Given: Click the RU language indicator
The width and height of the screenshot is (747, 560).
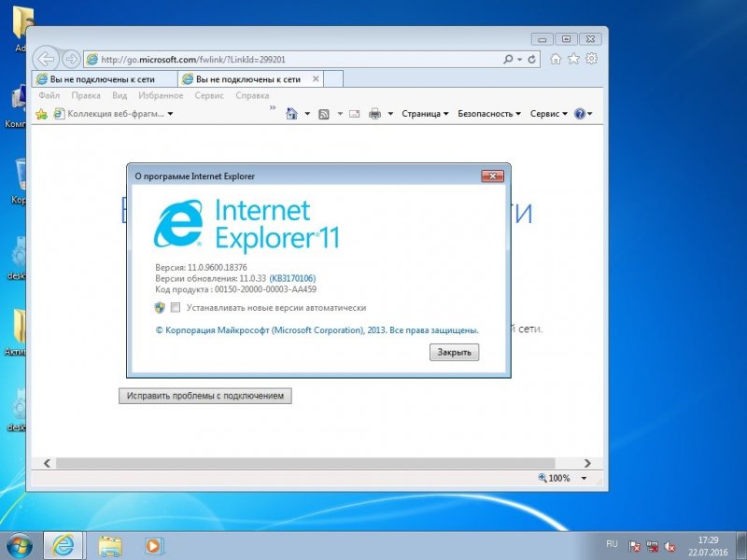Looking at the screenshot, I should pos(612,544).
